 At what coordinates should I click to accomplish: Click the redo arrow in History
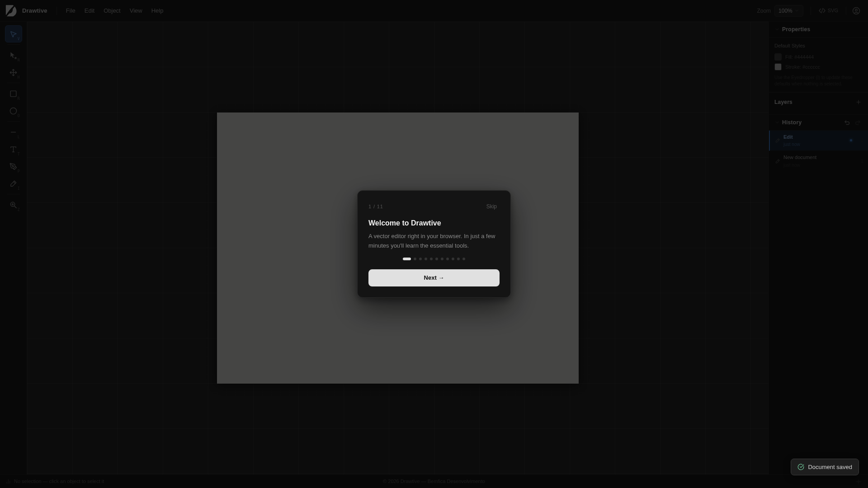tap(858, 122)
